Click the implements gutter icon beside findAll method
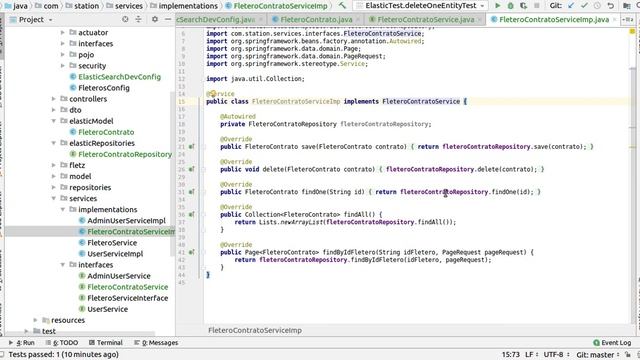The width and height of the screenshot is (640, 360). pyautogui.click(x=191, y=214)
